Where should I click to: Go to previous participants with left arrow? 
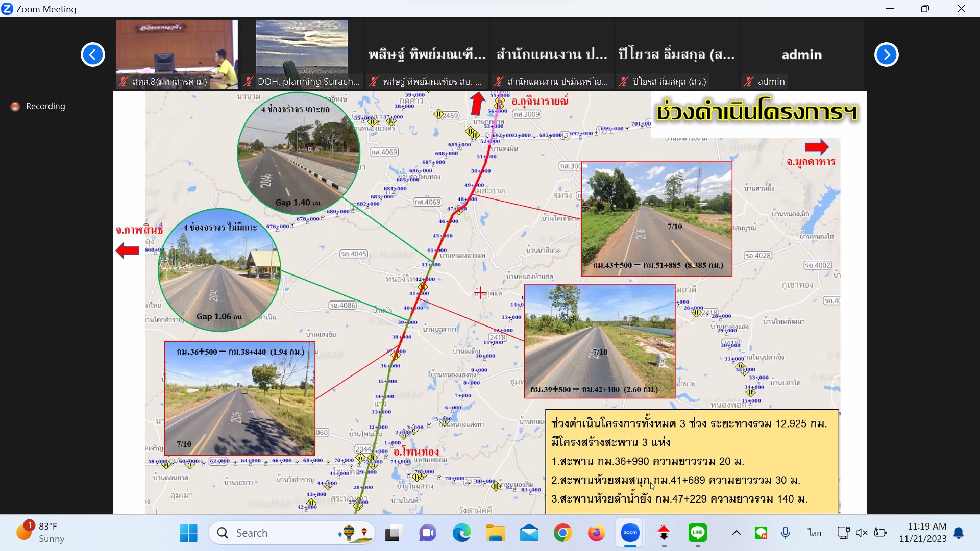point(93,55)
